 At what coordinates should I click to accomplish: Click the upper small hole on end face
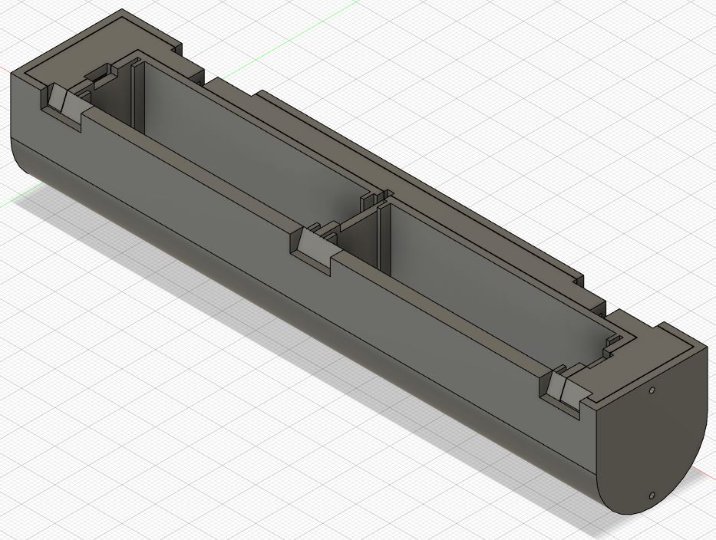coord(652,392)
